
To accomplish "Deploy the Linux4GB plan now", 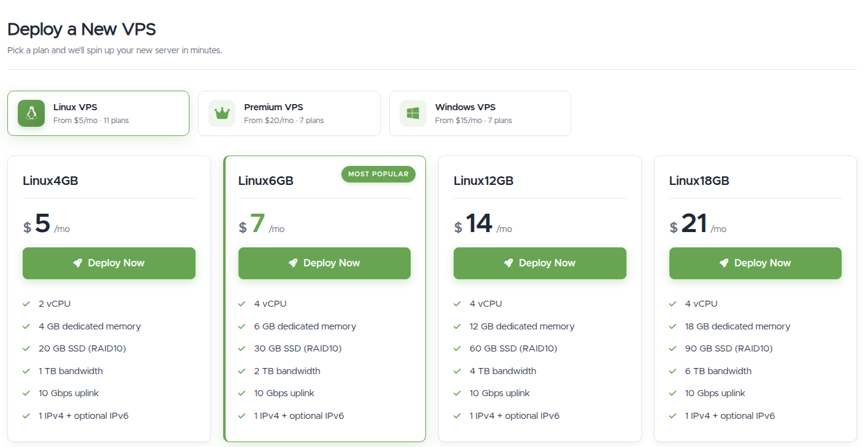I will (109, 263).
